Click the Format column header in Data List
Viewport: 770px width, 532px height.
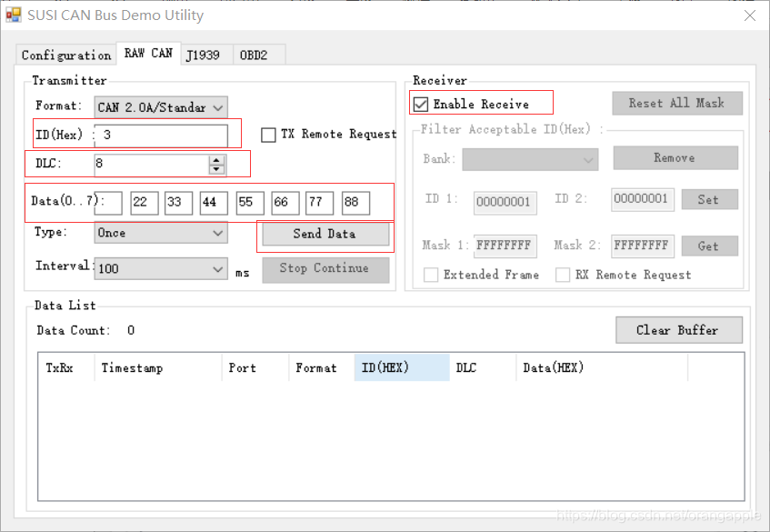[321, 367]
